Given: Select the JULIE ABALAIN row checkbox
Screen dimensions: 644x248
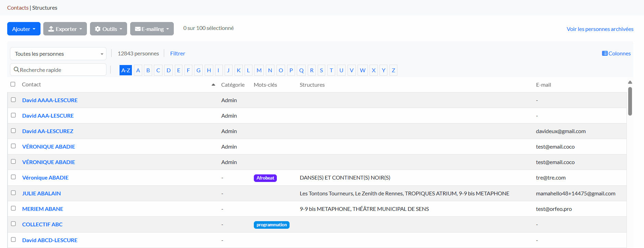Looking at the screenshot, I should pos(13,193).
